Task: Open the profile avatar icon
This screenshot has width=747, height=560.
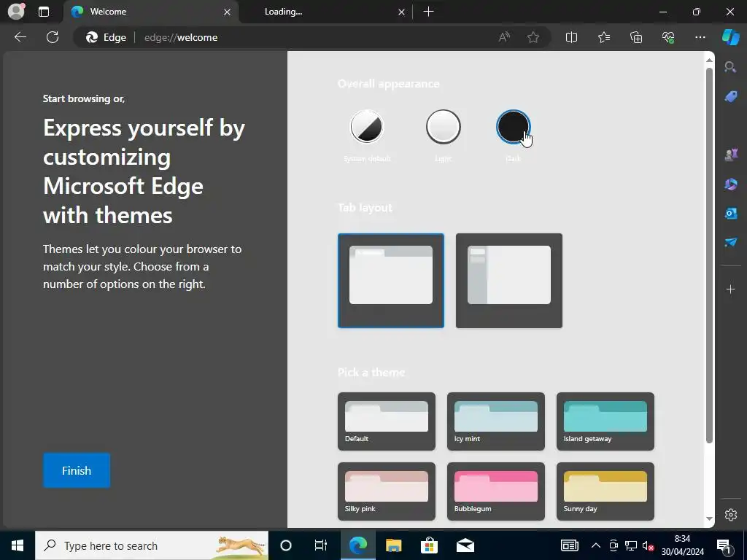Action: (16, 12)
